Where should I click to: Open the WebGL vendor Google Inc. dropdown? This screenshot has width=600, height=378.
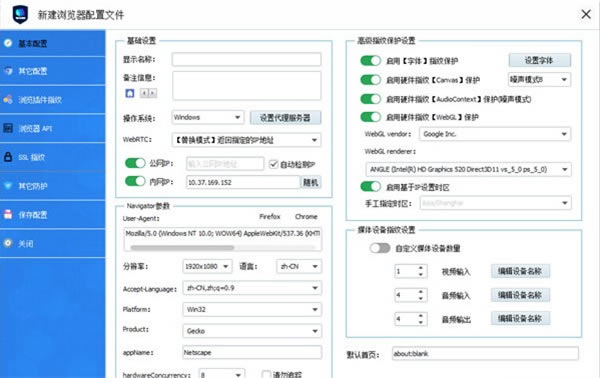click(x=495, y=134)
